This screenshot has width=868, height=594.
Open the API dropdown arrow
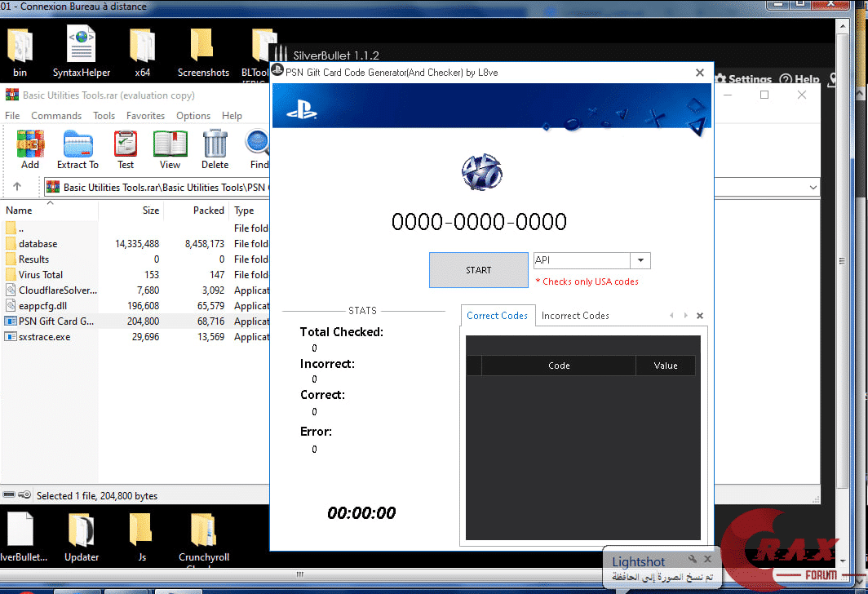click(x=640, y=260)
